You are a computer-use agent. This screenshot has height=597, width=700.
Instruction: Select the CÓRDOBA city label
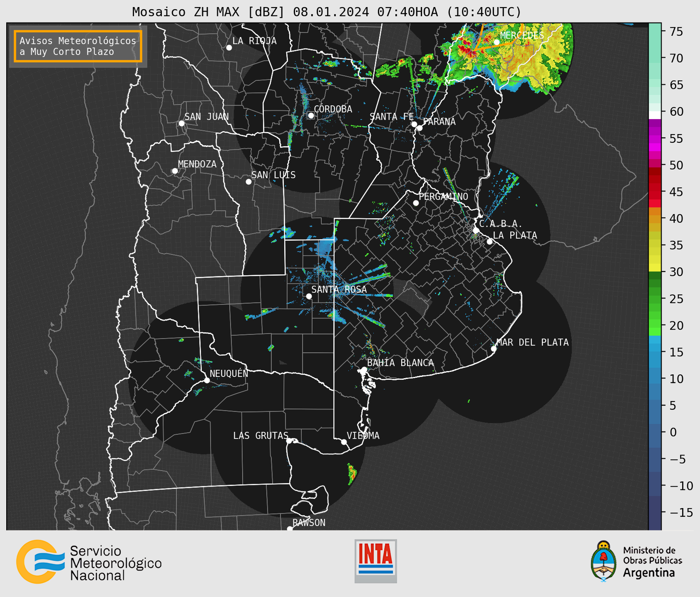[x=333, y=109]
